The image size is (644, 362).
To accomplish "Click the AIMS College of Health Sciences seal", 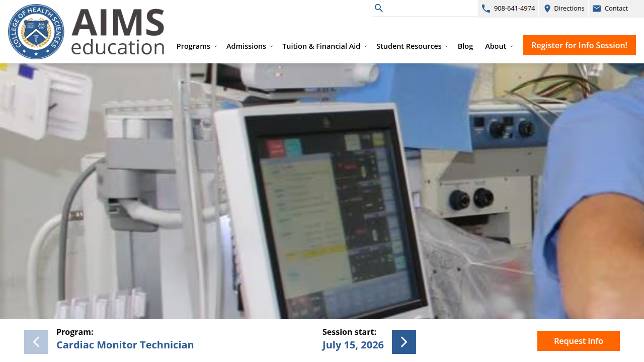I will tap(36, 32).
